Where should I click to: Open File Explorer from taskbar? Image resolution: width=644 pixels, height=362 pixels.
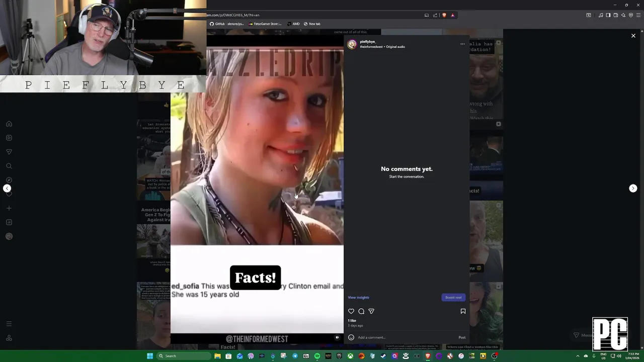click(217, 356)
